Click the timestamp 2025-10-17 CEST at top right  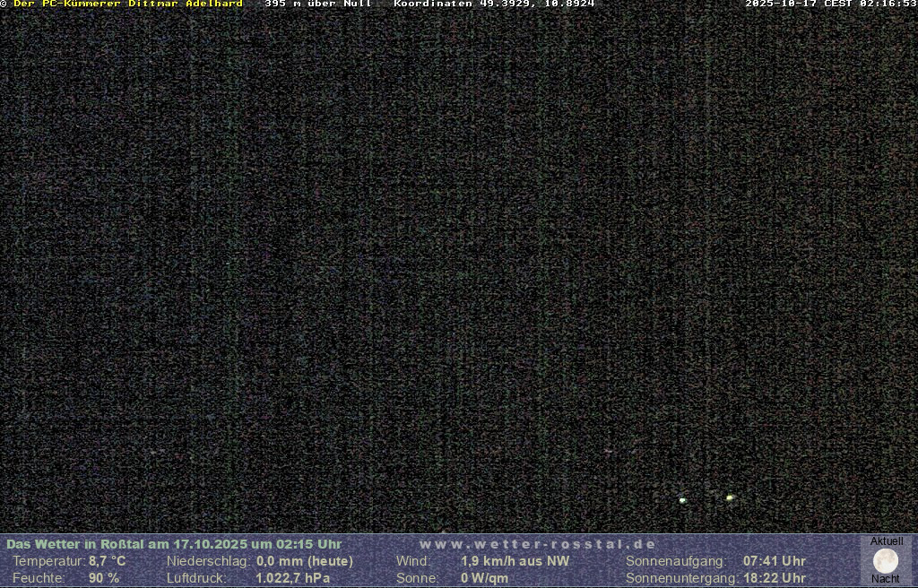click(x=830, y=4)
